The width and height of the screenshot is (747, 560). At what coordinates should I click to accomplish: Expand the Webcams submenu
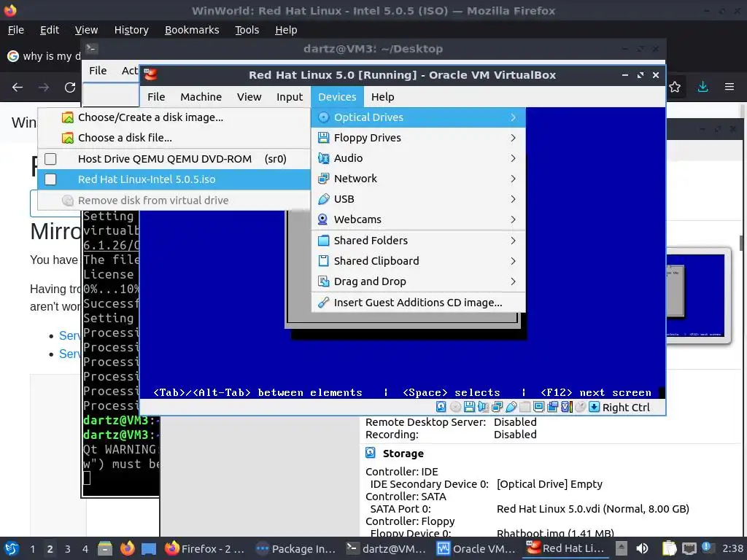[x=418, y=219]
